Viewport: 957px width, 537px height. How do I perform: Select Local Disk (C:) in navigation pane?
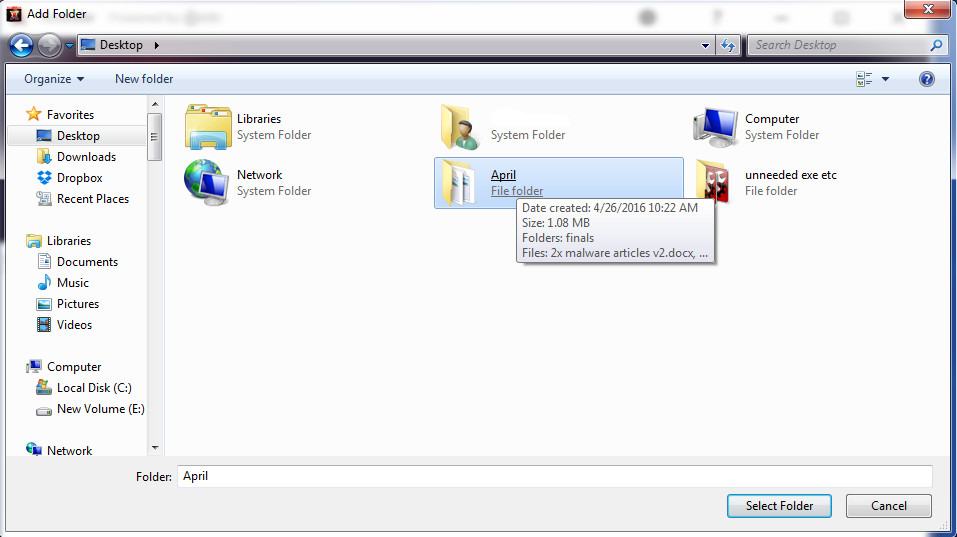pyautogui.click(x=94, y=388)
